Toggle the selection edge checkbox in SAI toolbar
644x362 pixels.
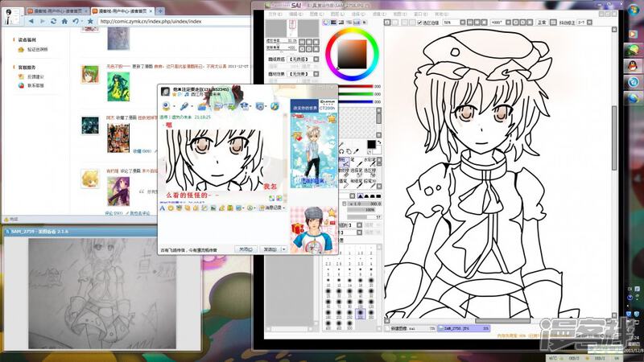click(421, 23)
